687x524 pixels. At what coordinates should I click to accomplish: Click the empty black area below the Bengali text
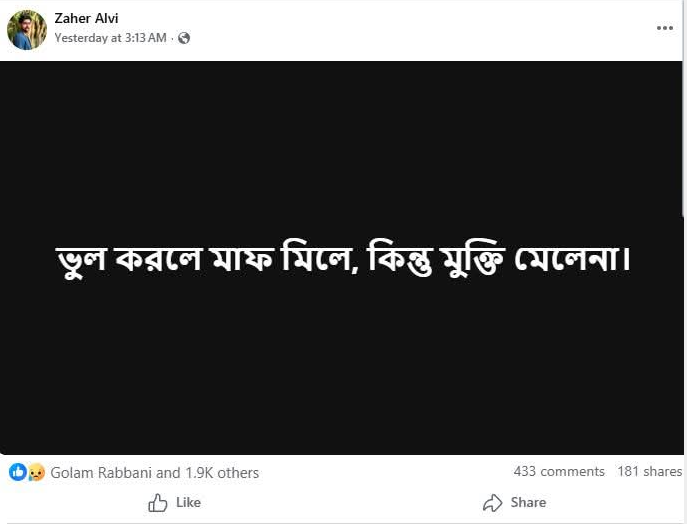coord(342,380)
